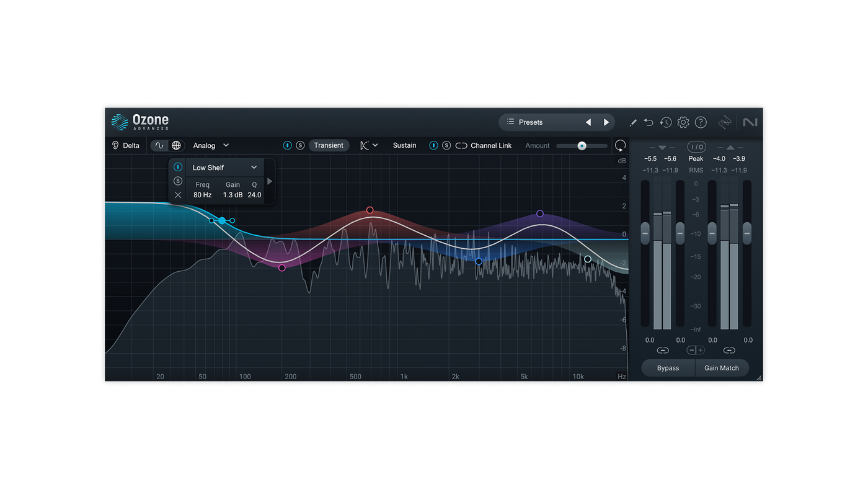
Task: Click the output peak value -3.9
Action: [x=739, y=159]
